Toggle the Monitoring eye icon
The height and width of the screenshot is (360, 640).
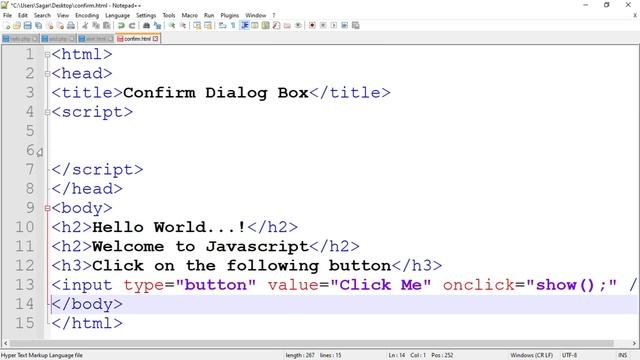click(x=298, y=25)
